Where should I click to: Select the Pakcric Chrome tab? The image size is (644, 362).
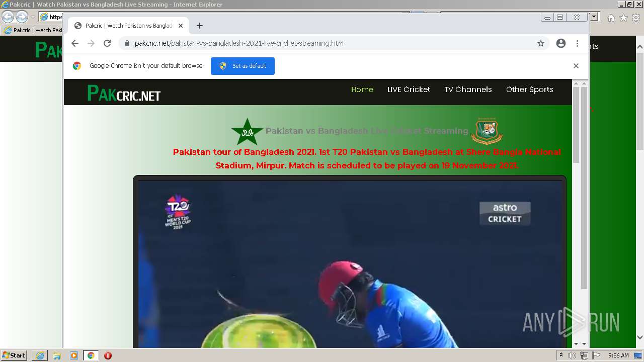[x=129, y=26]
